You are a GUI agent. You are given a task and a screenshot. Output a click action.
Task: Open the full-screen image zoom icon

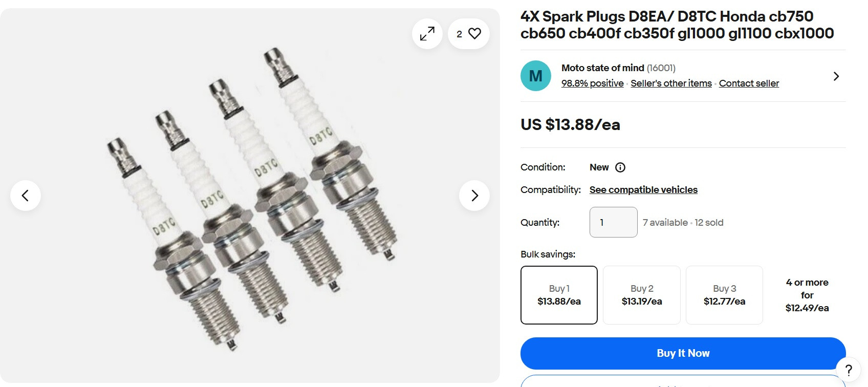[x=427, y=34]
